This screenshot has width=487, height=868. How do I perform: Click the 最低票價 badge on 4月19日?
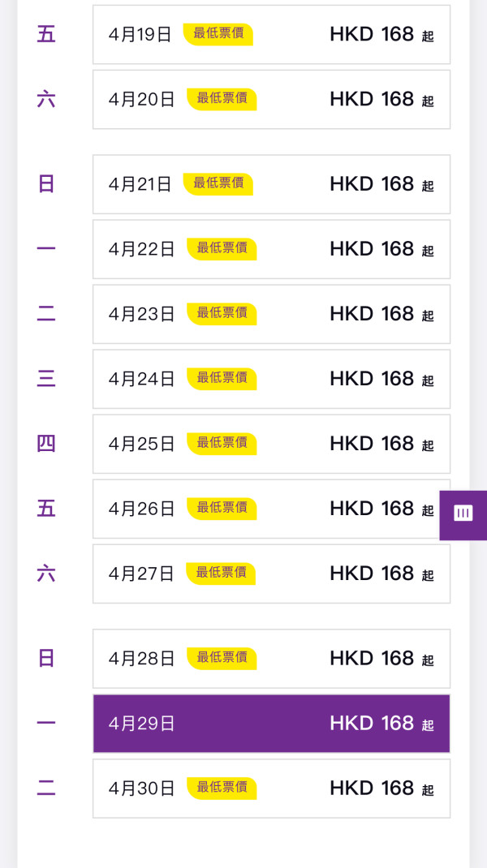218,35
